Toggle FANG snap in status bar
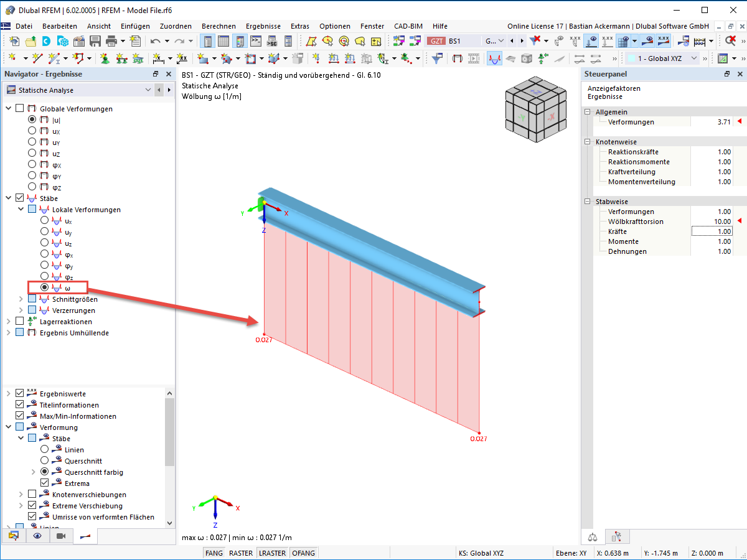This screenshot has width=747, height=560. pyautogui.click(x=214, y=553)
